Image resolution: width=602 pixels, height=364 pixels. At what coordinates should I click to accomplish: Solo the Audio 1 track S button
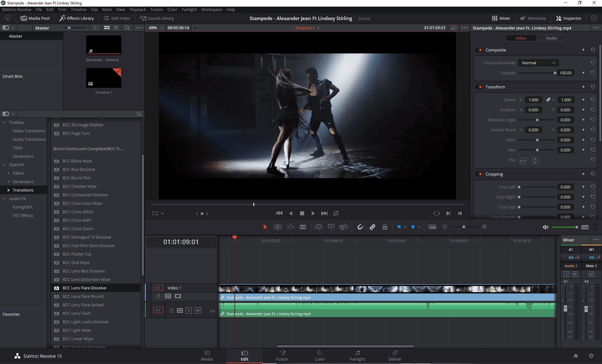[188, 311]
